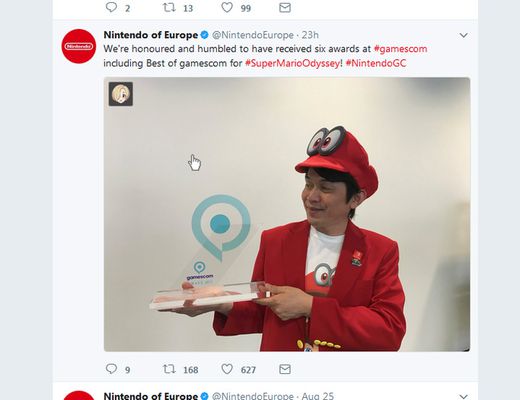The width and height of the screenshot is (520, 400).
Task: Retweet the top tweet with 13 retweets
Action: click(169, 7)
